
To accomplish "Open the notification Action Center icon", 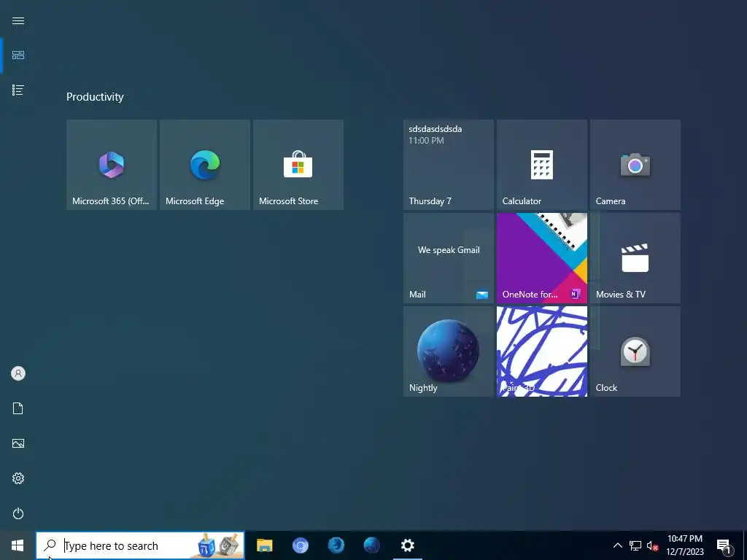I will [x=724, y=546].
